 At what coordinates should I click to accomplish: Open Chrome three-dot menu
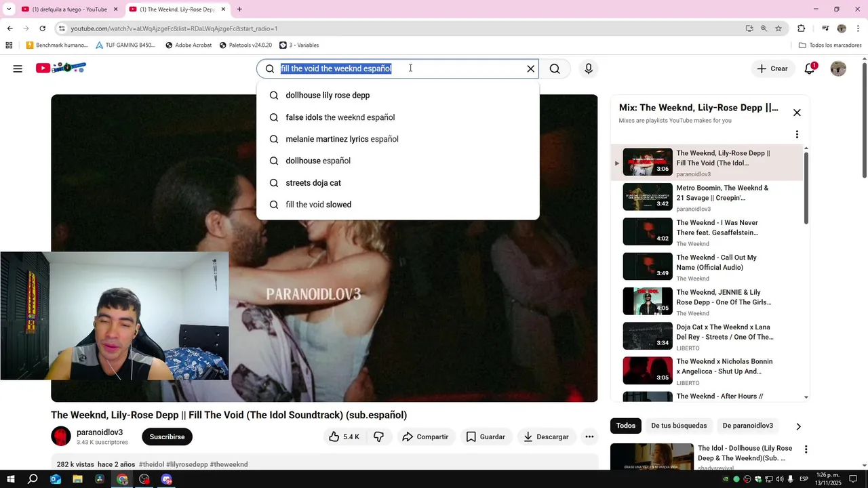pyautogui.click(x=858, y=28)
